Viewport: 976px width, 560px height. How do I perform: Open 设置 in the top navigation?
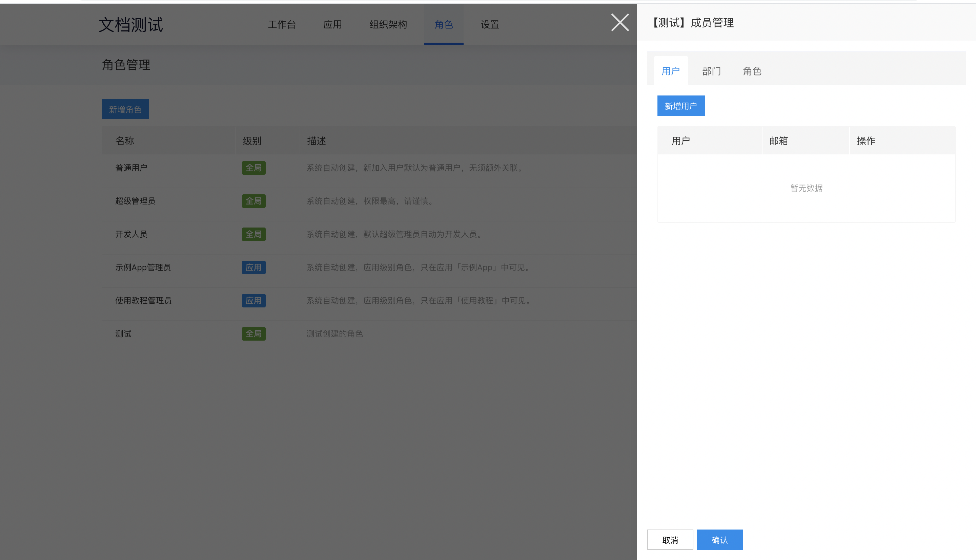[490, 25]
